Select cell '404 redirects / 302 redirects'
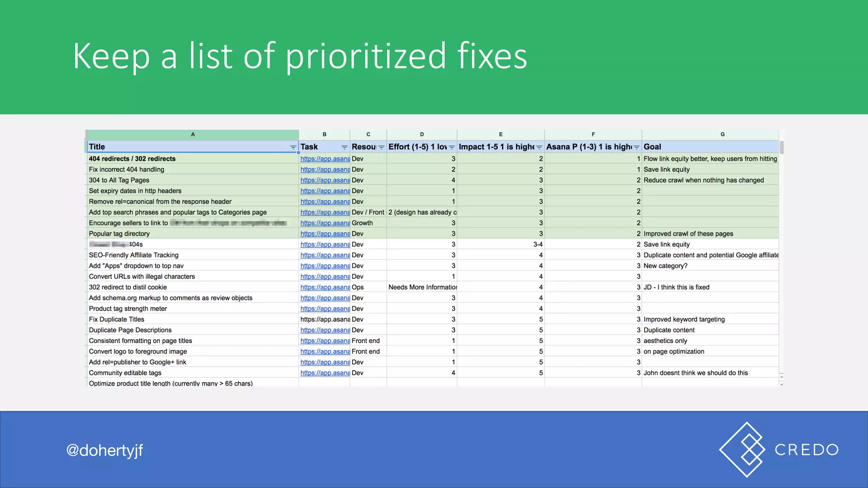 tap(193, 159)
